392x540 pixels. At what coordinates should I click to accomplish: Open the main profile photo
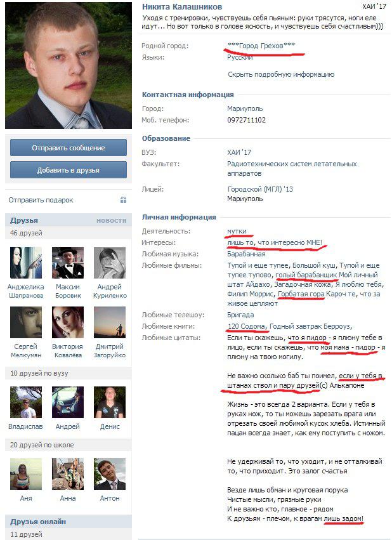69,65
